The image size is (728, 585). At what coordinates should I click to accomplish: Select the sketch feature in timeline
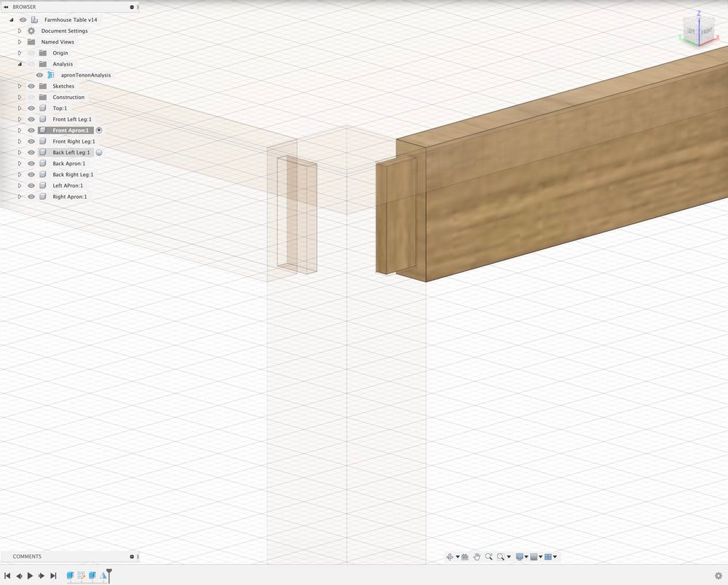click(82, 576)
